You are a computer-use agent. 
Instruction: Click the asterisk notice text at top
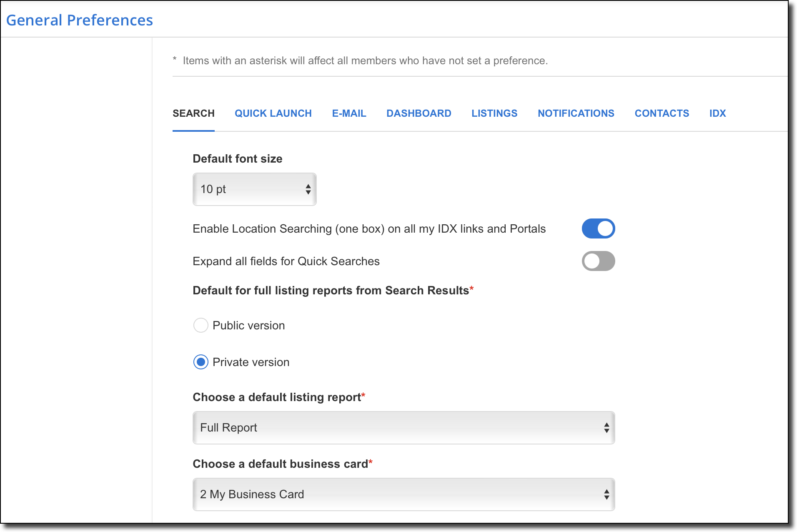[x=365, y=61]
